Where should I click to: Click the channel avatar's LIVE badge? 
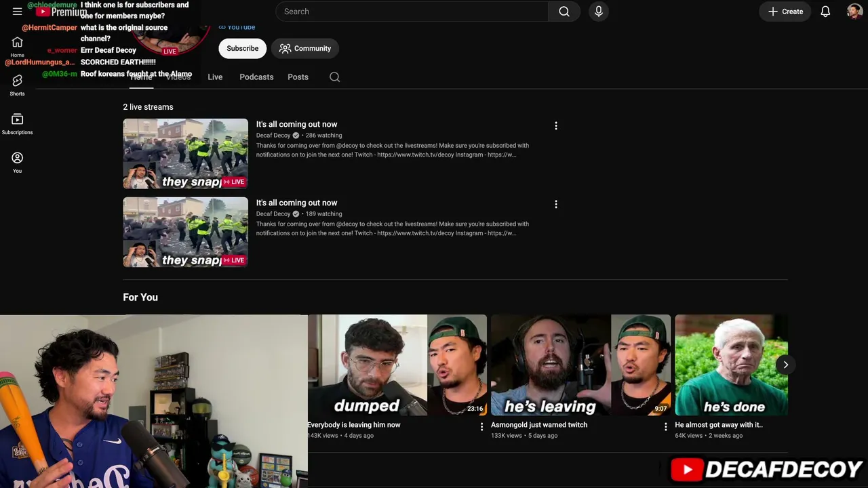coord(170,52)
